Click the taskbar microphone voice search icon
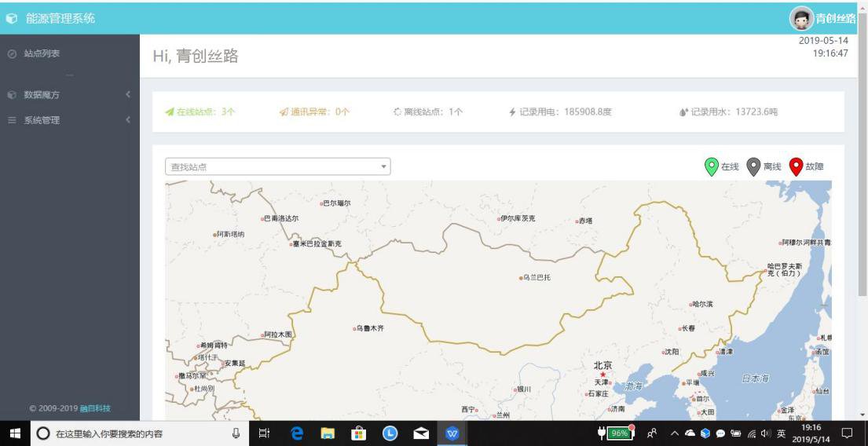Screen dimensions: 868x446 [234, 433]
